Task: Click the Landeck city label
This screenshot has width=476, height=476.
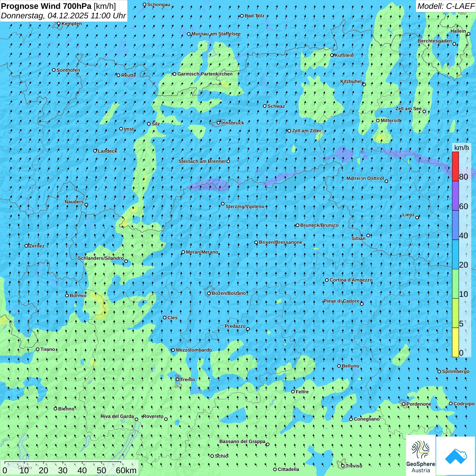Action: pos(107,151)
